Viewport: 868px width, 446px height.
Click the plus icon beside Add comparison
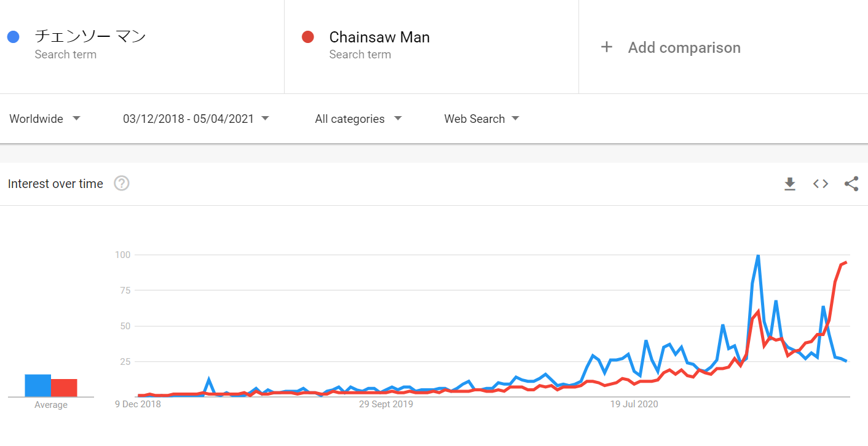coord(607,47)
